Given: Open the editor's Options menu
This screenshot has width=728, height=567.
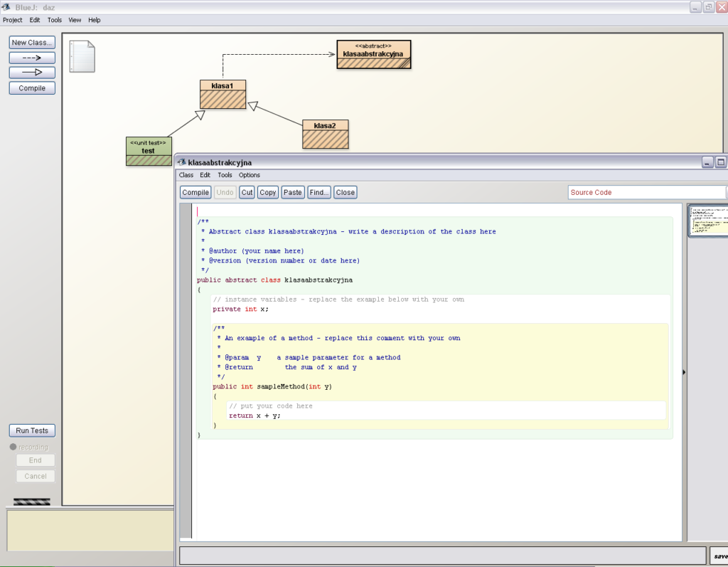Looking at the screenshot, I should (x=249, y=175).
